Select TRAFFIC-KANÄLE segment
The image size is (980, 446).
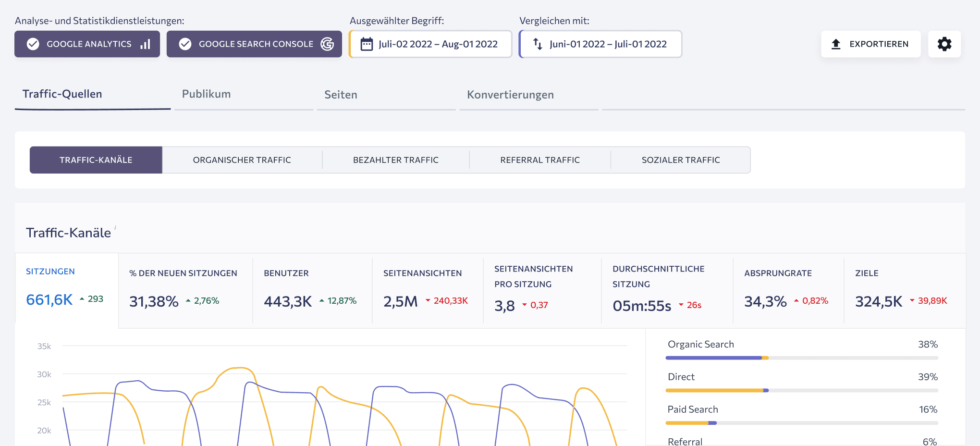coord(96,160)
